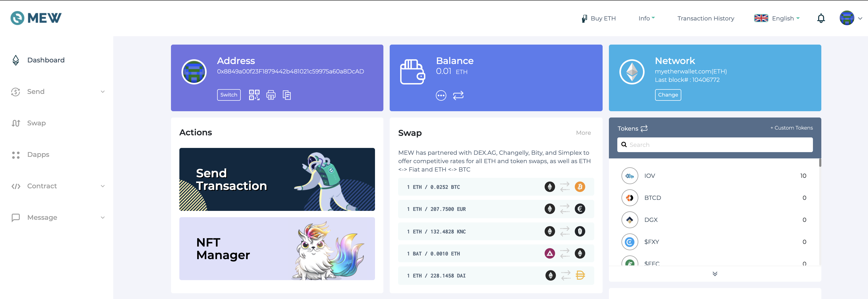Click the Last block# 10406772 text
868x299 pixels.
[x=687, y=80]
